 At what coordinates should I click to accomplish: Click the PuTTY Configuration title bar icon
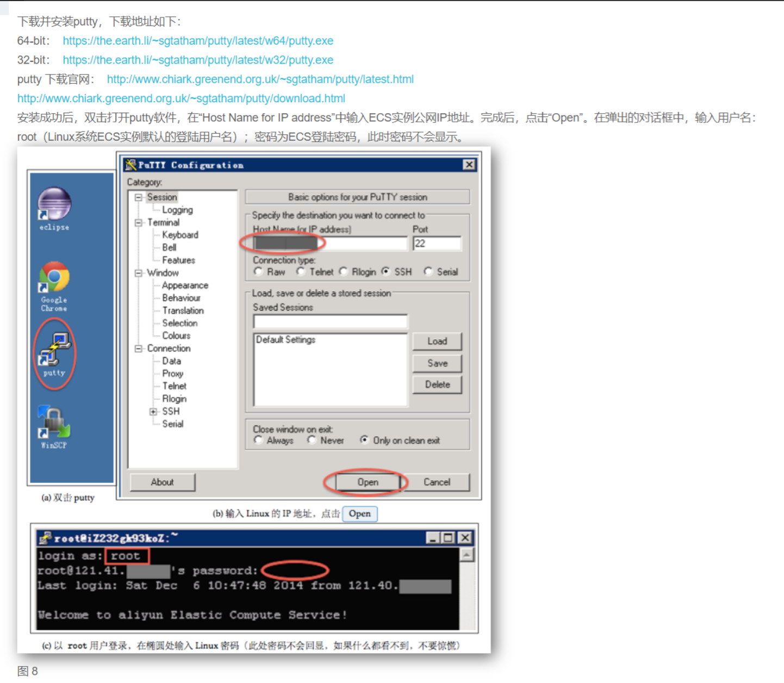point(130,165)
